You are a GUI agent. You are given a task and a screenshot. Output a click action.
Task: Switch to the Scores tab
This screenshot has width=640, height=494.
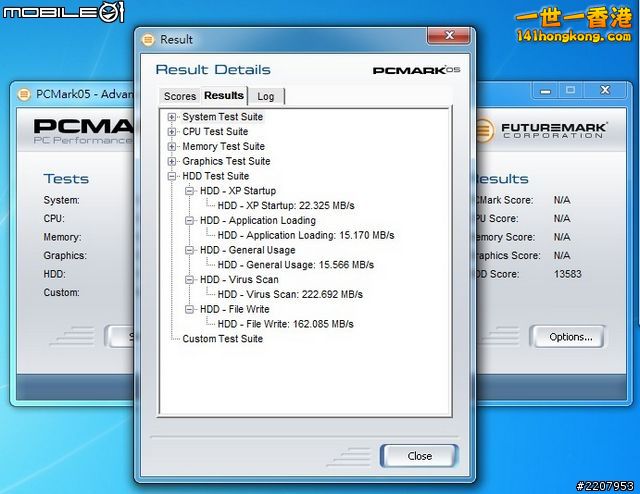coord(180,96)
